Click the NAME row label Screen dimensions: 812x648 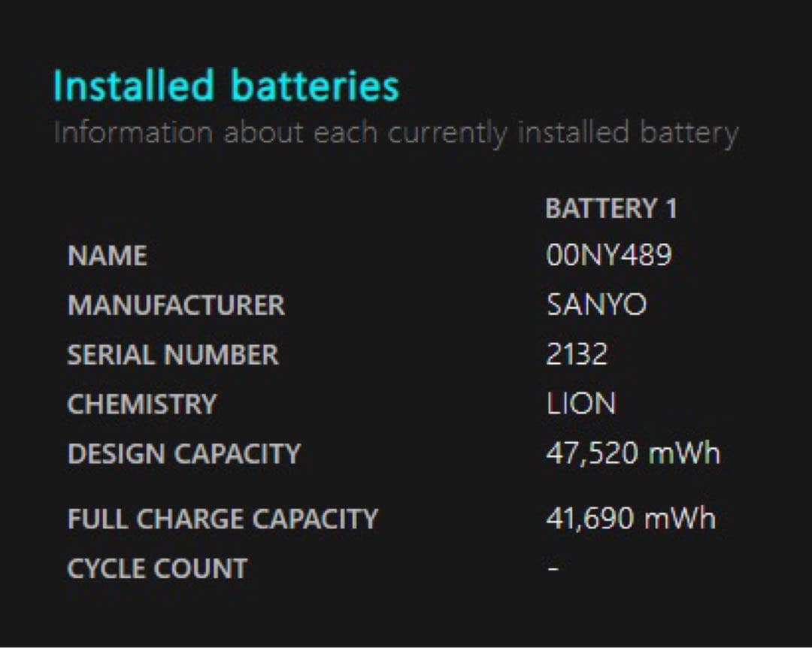coord(108,256)
